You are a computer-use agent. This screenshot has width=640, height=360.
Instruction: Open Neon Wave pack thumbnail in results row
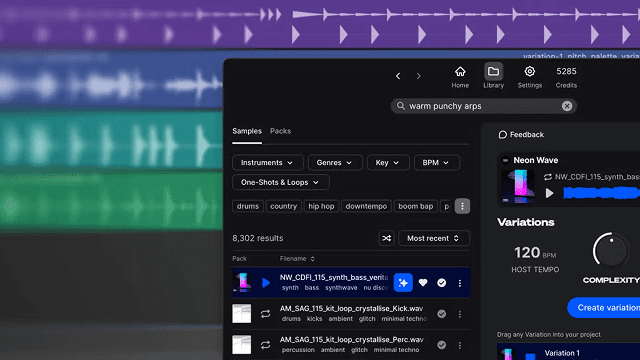click(x=243, y=282)
